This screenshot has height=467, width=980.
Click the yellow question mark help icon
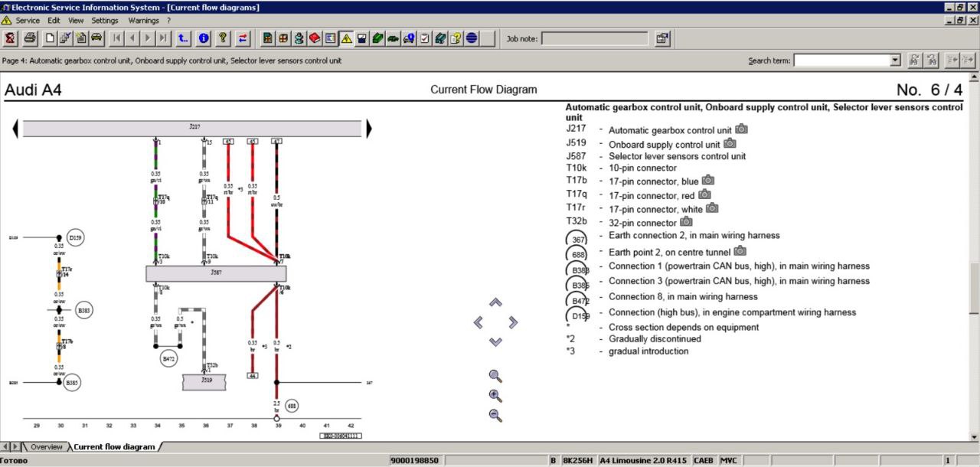[223, 38]
